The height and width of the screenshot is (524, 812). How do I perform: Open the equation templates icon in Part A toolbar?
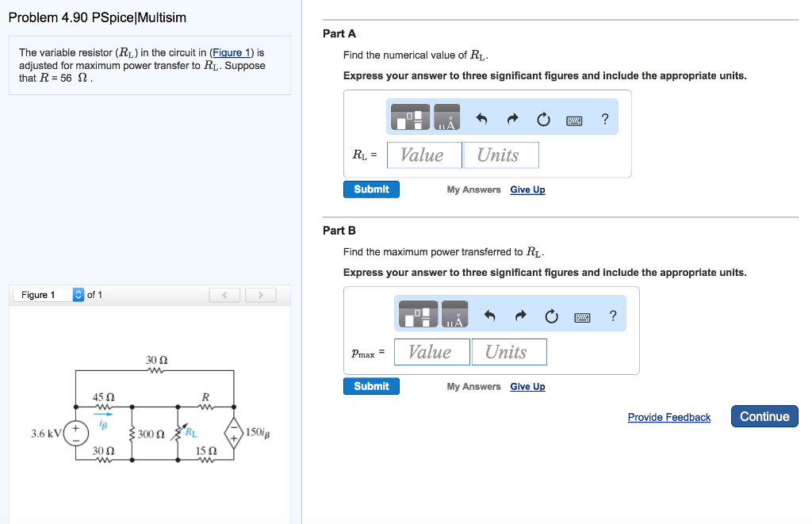(x=408, y=117)
